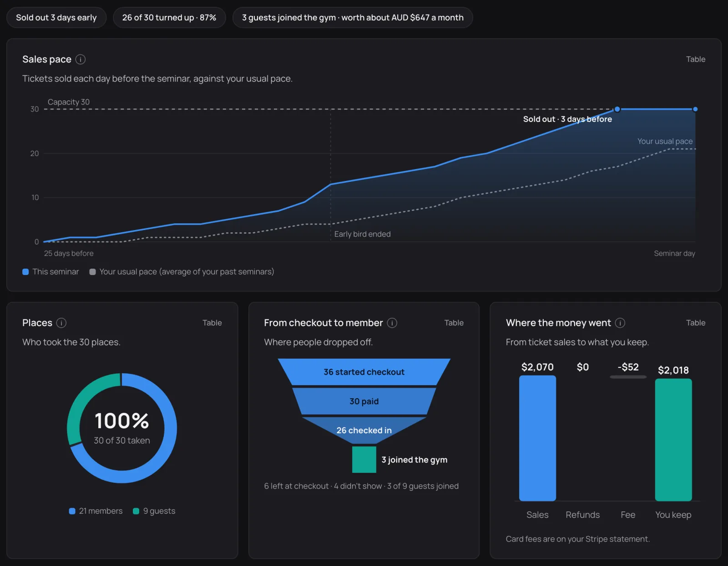Click the teal You keep bar
This screenshot has height=566, width=728.
tap(673, 440)
